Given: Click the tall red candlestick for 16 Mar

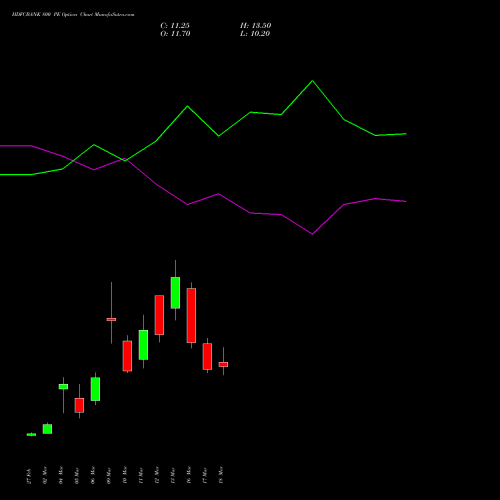Looking at the screenshot, I should coord(191,315).
